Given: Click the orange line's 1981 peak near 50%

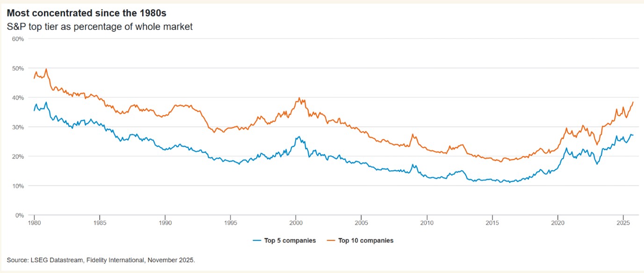Looking at the screenshot, I should [x=46, y=69].
